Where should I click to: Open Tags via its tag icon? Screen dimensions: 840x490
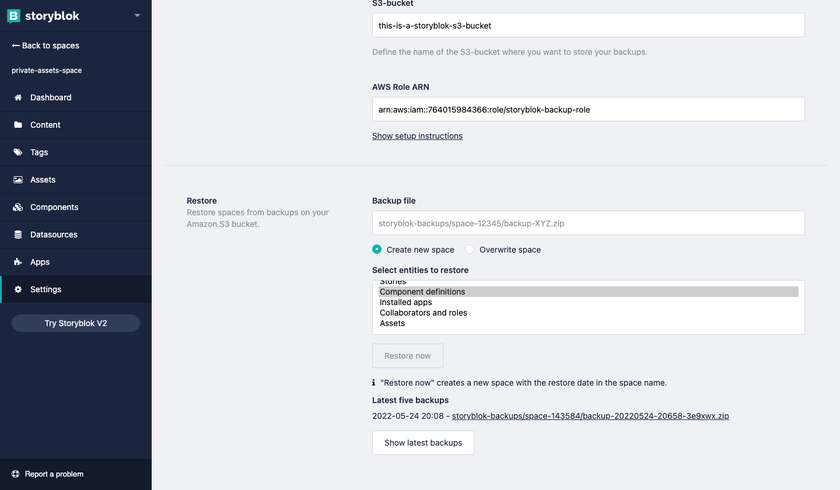(x=18, y=152)
